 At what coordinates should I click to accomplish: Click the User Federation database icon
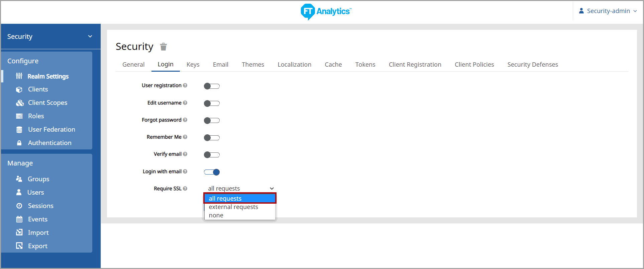pyautogui.click(x=19, y=130)
